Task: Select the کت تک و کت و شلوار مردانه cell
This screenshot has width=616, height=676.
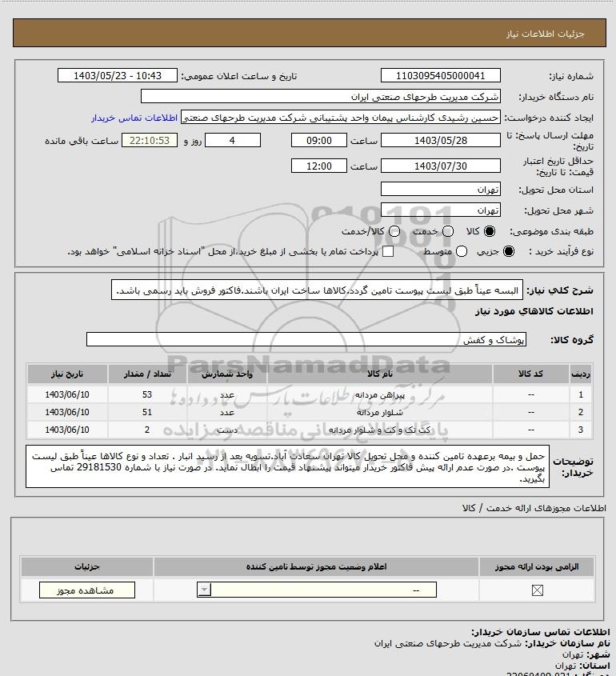Action: coord(380,430)
